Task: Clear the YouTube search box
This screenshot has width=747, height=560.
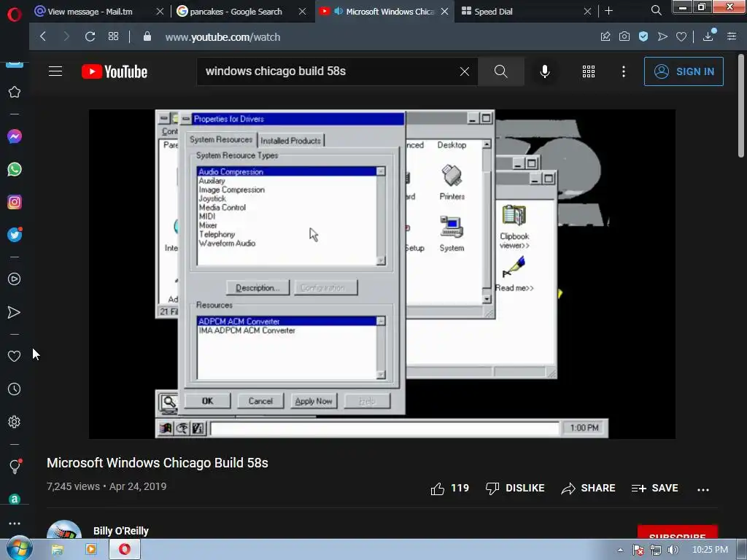Action: (465, 71)
